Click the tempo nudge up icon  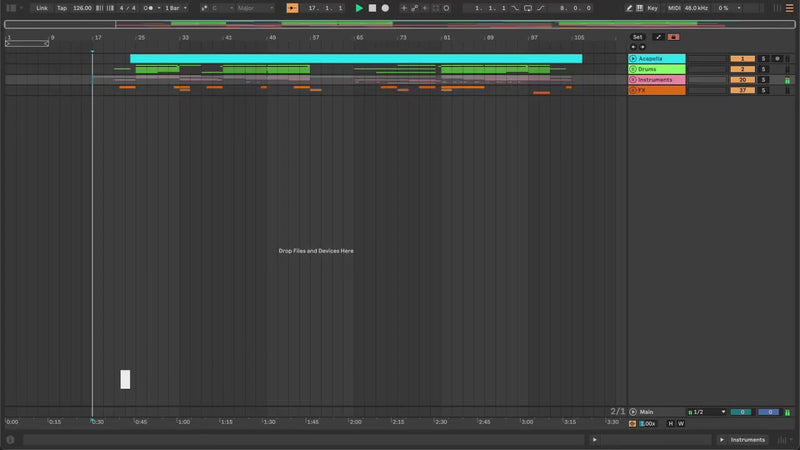[x=110, y=8]
